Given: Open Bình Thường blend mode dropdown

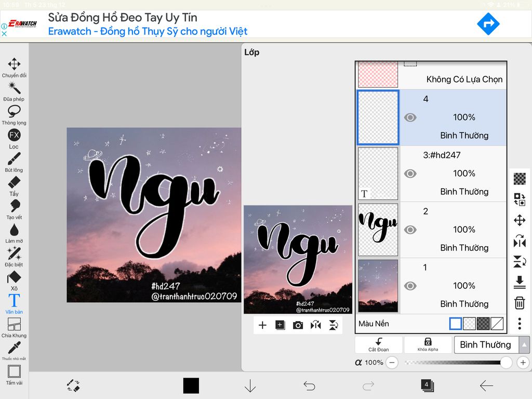Looking at the screenshot, I should (486, 345).
